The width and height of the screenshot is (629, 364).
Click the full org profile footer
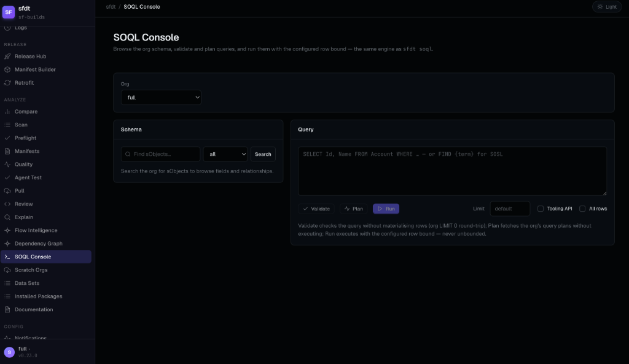click(x=47, y=352)
